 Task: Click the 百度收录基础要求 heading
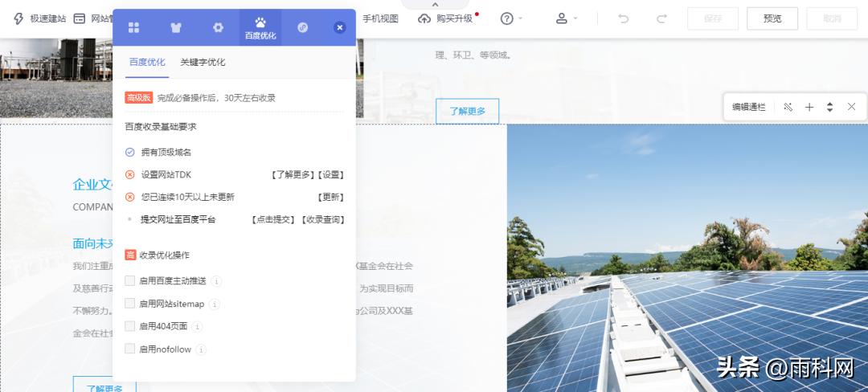161,127
